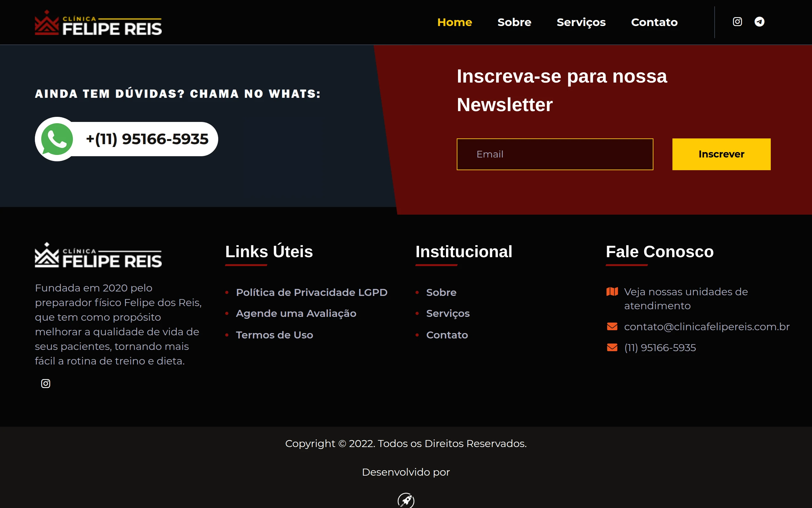
Task: Click the Ainda tem dúvidas heading
Action: tap(178, 94)
